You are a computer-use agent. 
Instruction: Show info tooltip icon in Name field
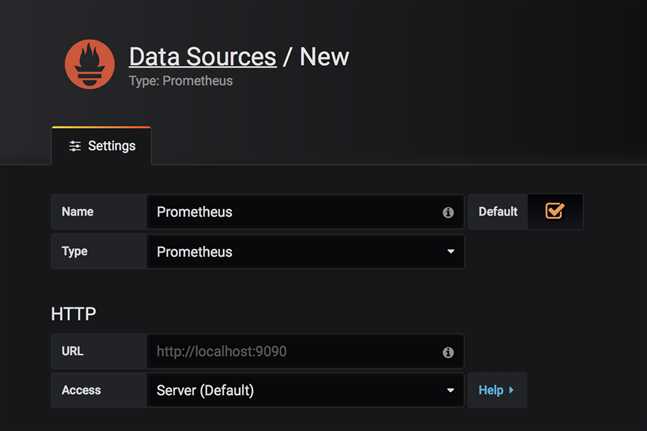coord(448,212)
